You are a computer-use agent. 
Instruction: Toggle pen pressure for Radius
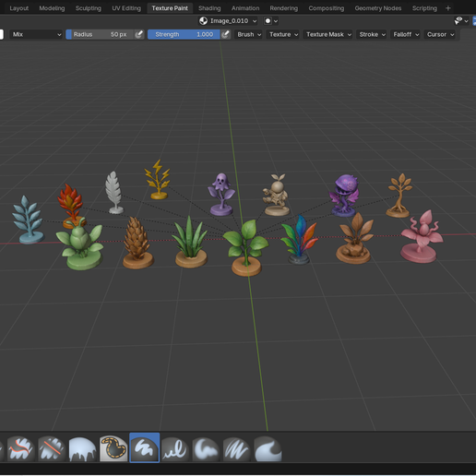point(139,34)
